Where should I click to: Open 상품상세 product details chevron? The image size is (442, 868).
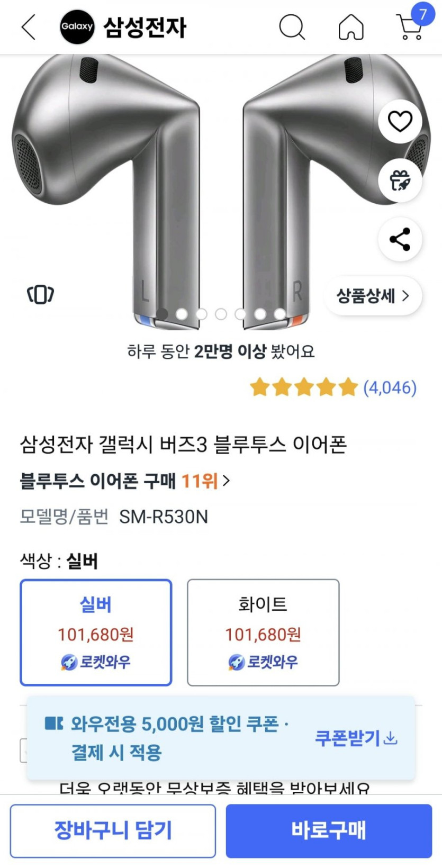click(x=373, y=295)
